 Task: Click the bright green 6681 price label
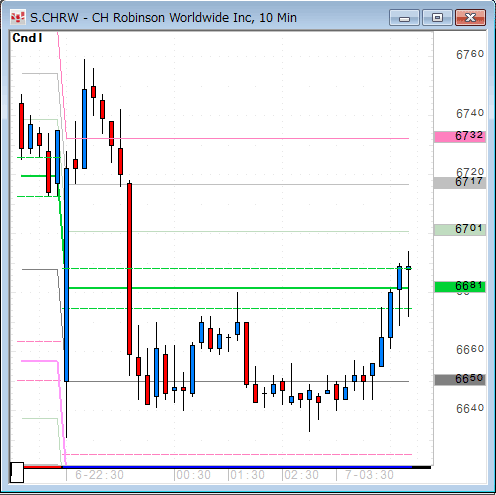(460, 286)
